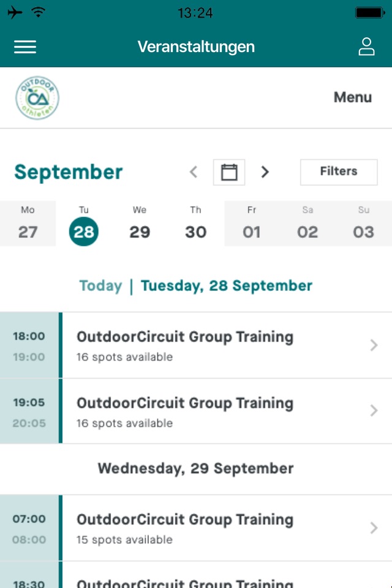Go to previous week arrow
This screenshot has width=392, height=588.
click(x=194, y=172)
